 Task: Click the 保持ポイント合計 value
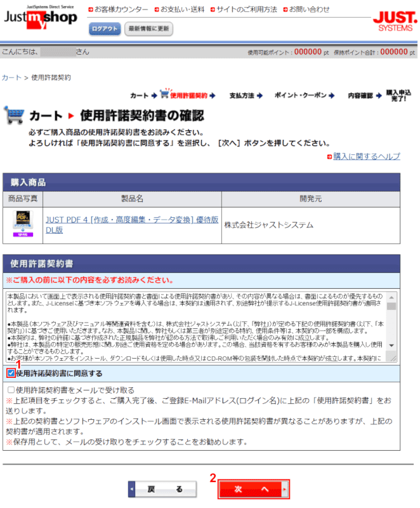coord(394,52)
